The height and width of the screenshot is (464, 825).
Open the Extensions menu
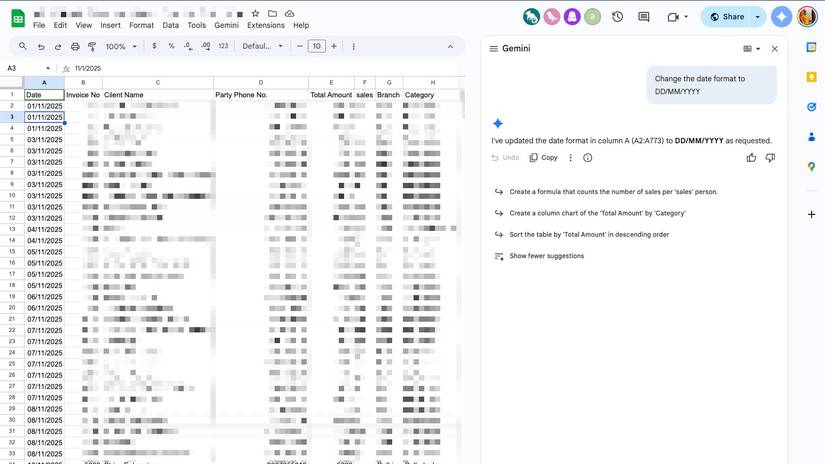(x=266, y=25)
